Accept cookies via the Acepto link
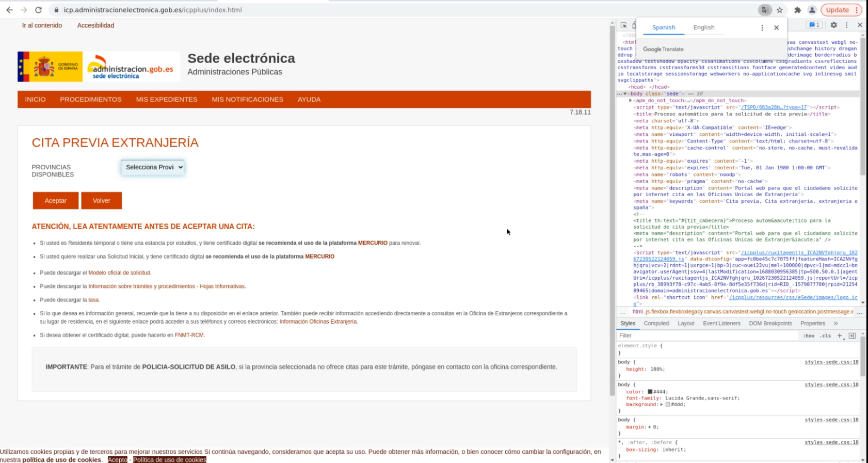The image size is (868, 463). point(118,460)
